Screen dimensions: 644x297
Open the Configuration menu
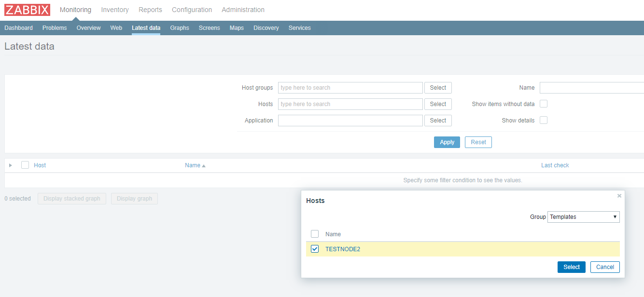pyautogui.click(x=192, y=10)
